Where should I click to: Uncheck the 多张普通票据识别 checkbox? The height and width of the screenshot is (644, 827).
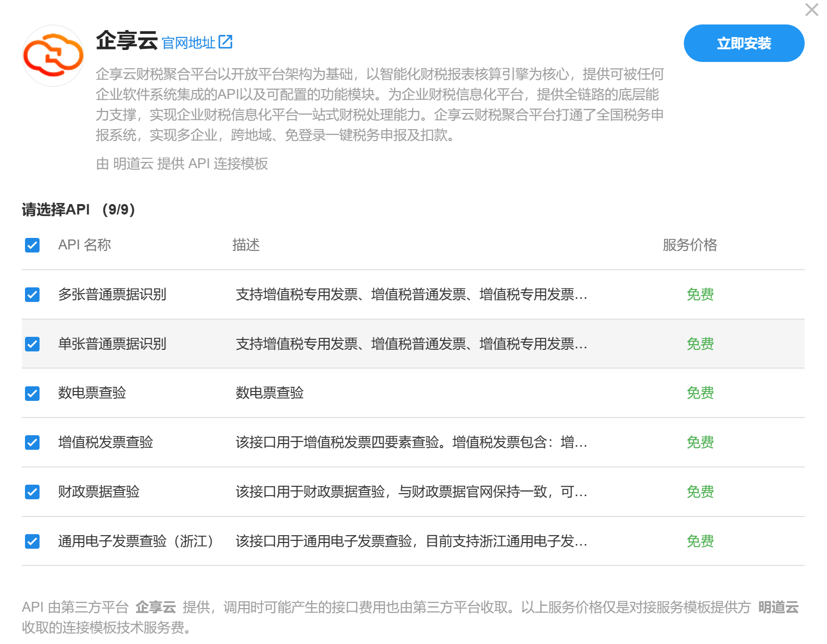[x=32, y=295]
